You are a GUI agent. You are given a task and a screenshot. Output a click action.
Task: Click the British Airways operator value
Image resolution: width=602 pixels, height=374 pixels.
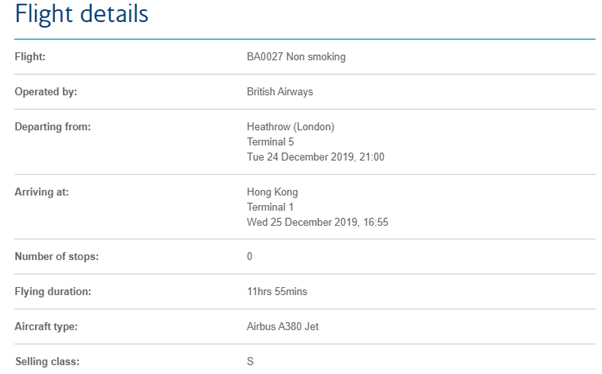(x=280, y=92)
